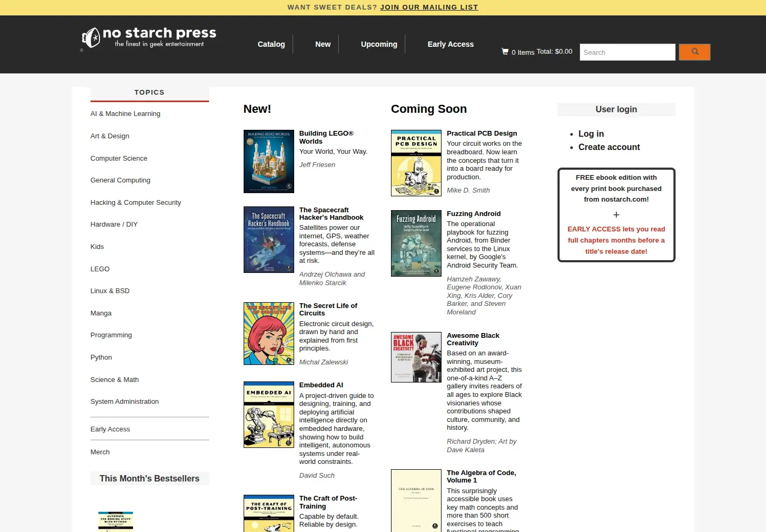
Task: Select the Kids topic
Action: [97, 247]
